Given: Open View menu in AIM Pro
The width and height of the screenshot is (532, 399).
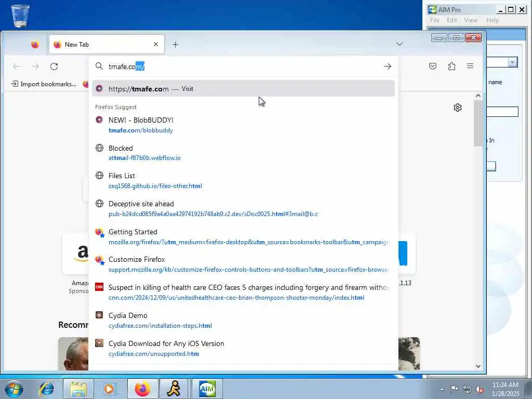Looking at the screenshot, I should point(471,20).
